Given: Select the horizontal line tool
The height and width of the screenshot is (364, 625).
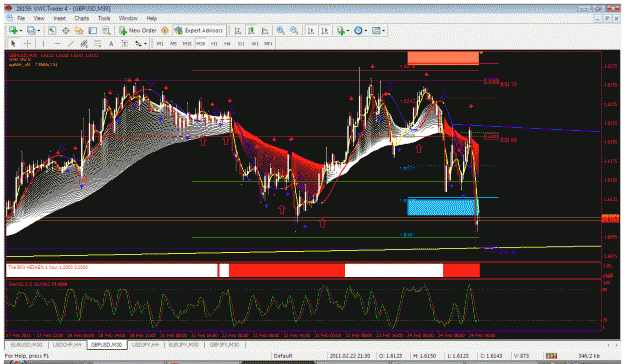Looking at the screenshot, I should (x=57, y=43).
